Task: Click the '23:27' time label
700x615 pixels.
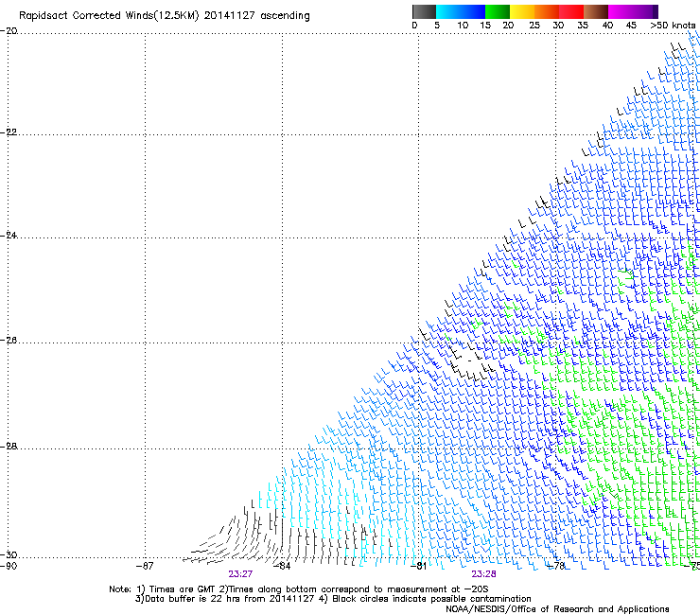Action: [x=240, y=574]
